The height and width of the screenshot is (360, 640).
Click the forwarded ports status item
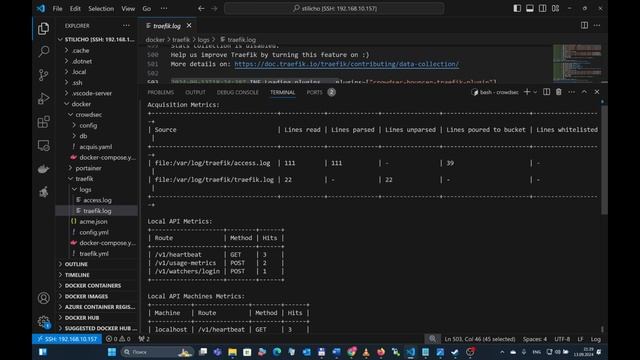pyautogui.click(x=144, y=339)
